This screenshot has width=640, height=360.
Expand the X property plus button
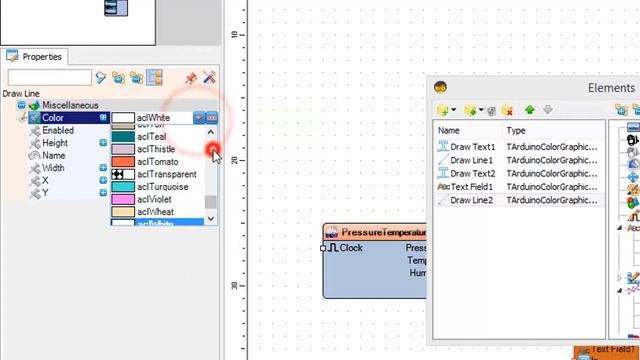[x=103, y=180]
